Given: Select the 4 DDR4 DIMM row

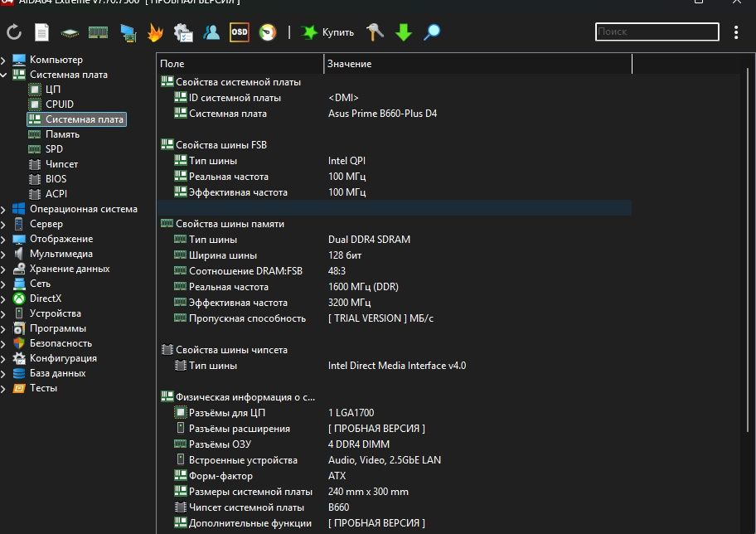Looking at the screenshot, I should tap(395, 444).
